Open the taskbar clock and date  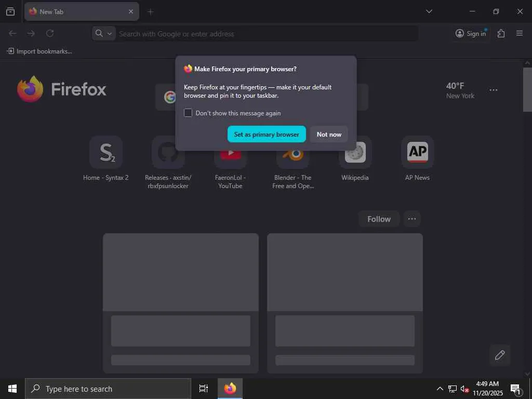pos(487,389)
